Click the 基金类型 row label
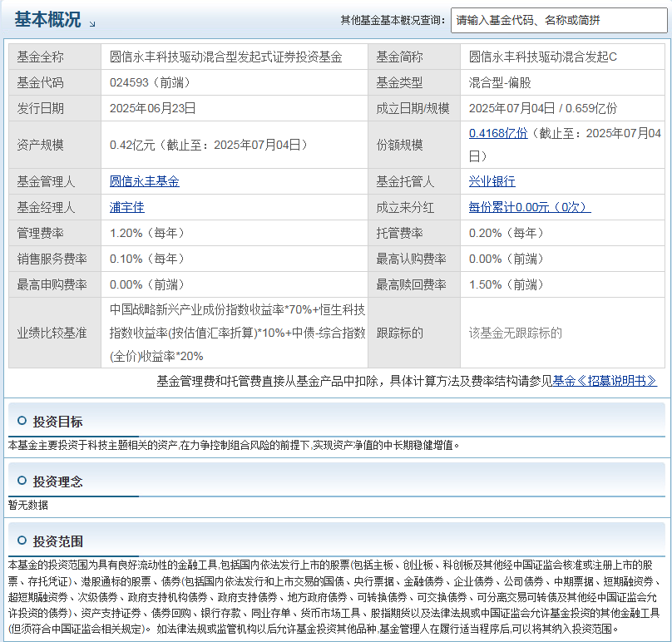The height and width of the screenshot is (642, 672). tap(399, 82)
